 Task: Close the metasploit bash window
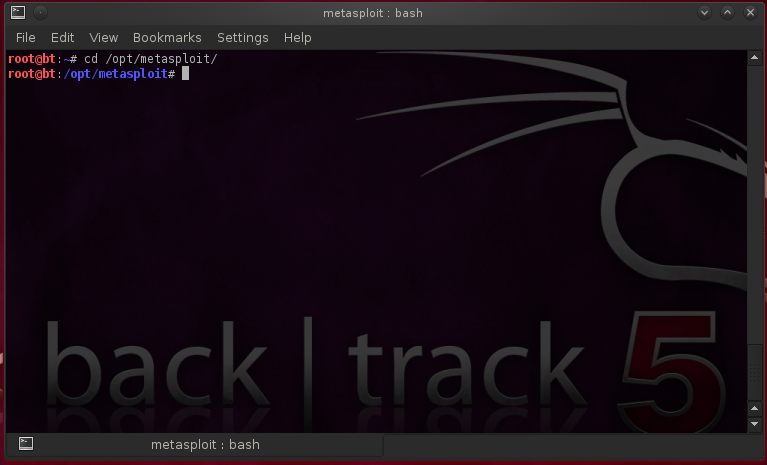click(x=750, y=13)
